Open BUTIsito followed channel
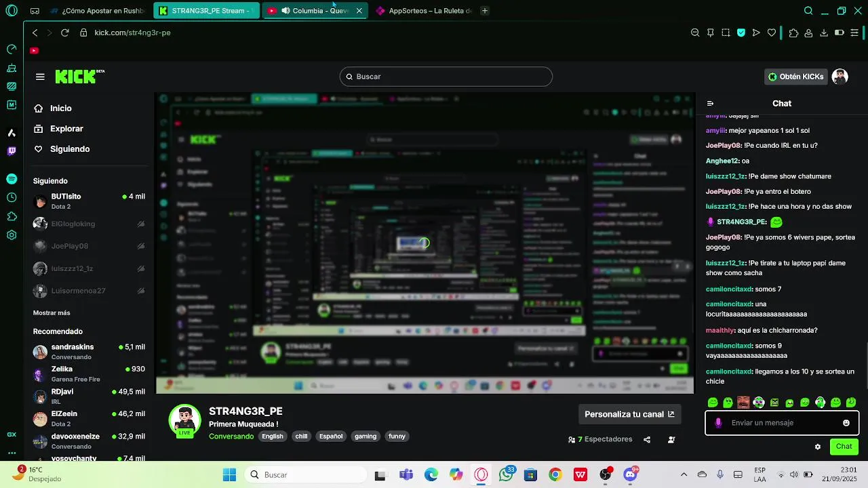 point(89,201)
